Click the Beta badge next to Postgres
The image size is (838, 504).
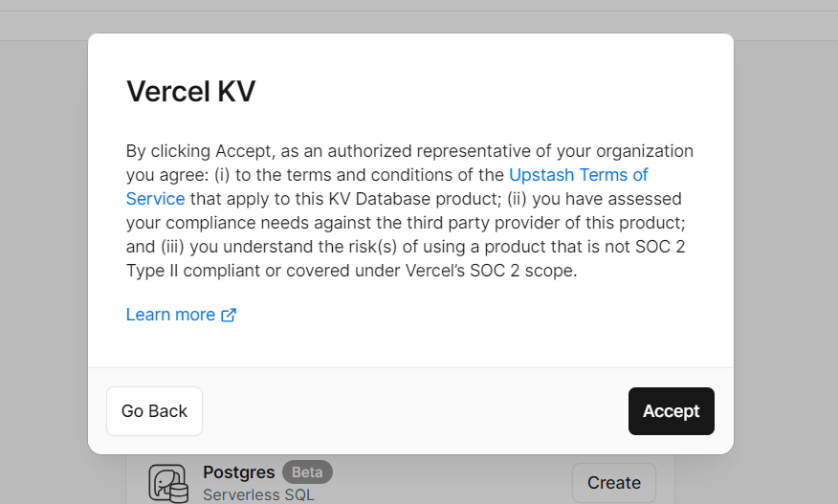pyautogui.click(x=307, y=471)
